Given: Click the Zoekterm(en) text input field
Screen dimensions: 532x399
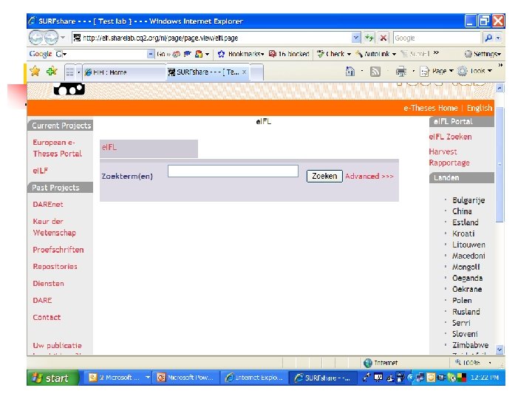Looking at the screenshot, I should pyautogui.click(x=233, y=171).
